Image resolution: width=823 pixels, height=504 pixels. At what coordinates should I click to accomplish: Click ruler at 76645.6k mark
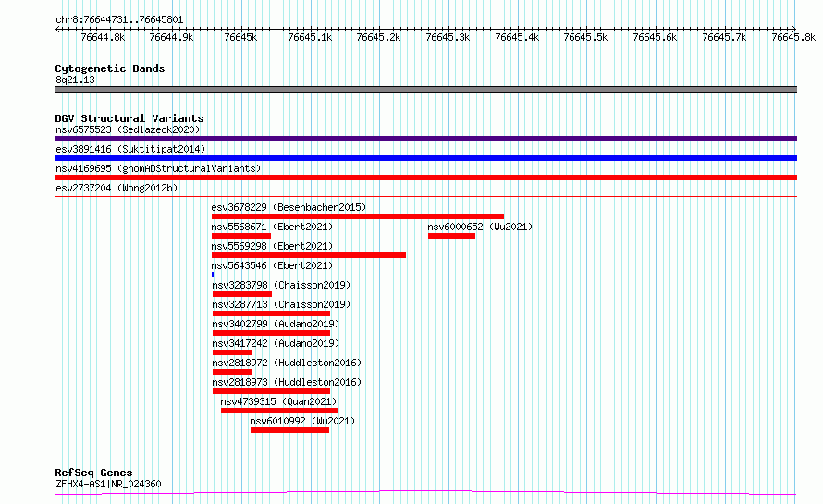tap(656, 37)
